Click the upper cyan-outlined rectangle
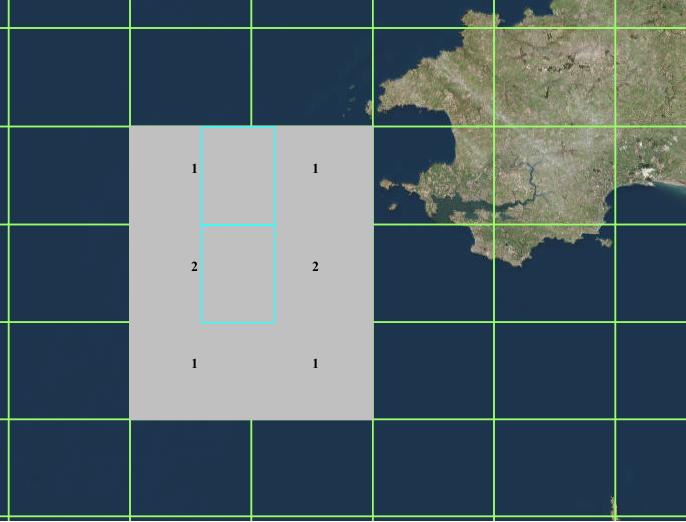Screen dimensions: 686x522 point(238,176)
